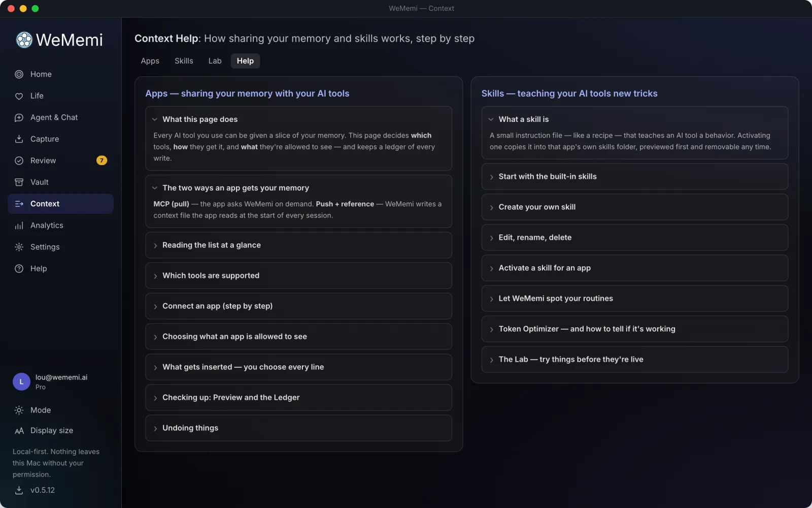Expand 'Connect an app (step by step)'
The height and width of the screenshot is (508, 812).
pos(298,306)
